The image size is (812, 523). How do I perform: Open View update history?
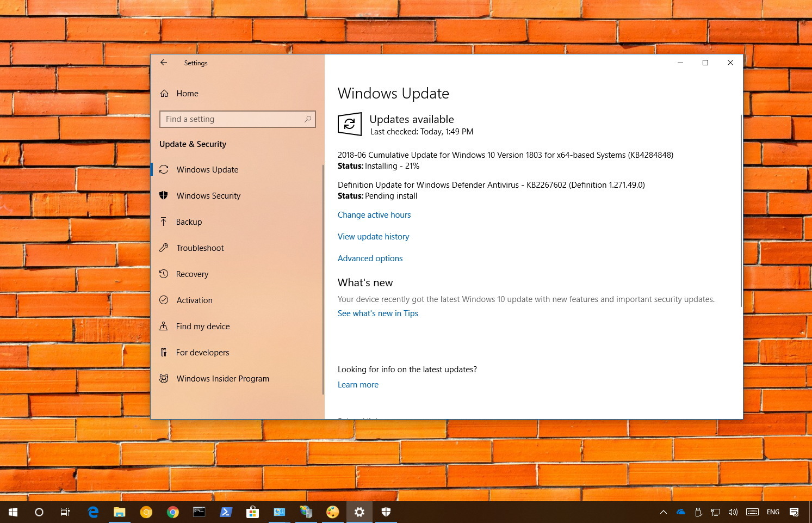pos(373,236)
